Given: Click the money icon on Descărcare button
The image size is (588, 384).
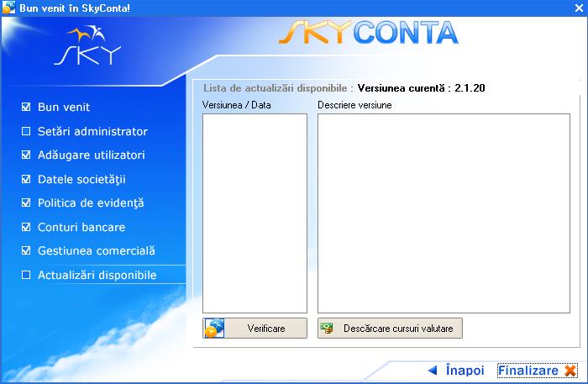Looking at the screenshot, I should pyautogui.click(x=327, y=329).
